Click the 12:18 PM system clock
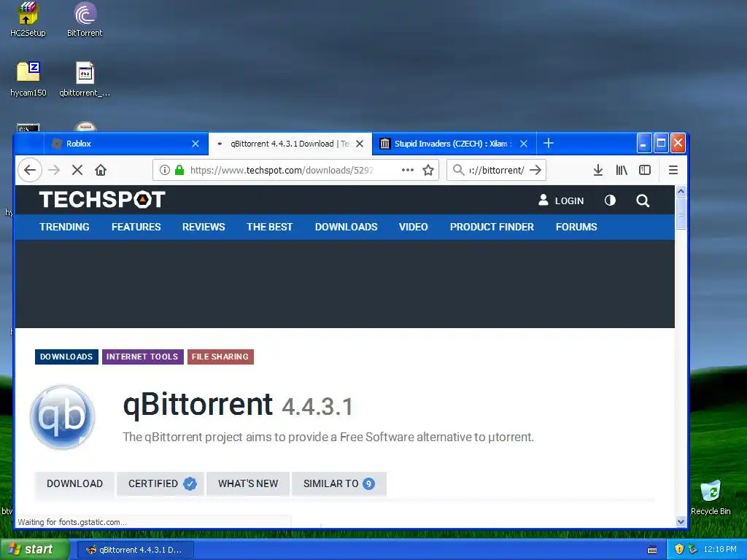Image resolution: width=747 pixels, height=560 pixels. [x=720, y=549]
